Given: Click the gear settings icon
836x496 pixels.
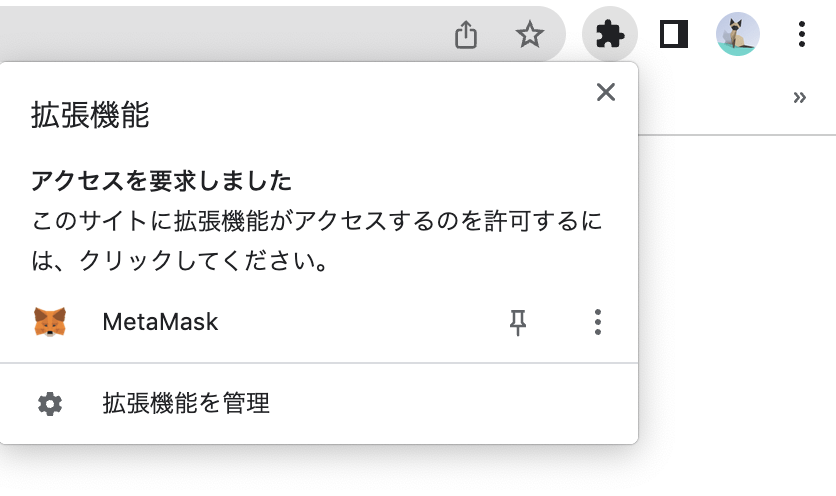Looking at the screenshot, I should click(50, 404).
